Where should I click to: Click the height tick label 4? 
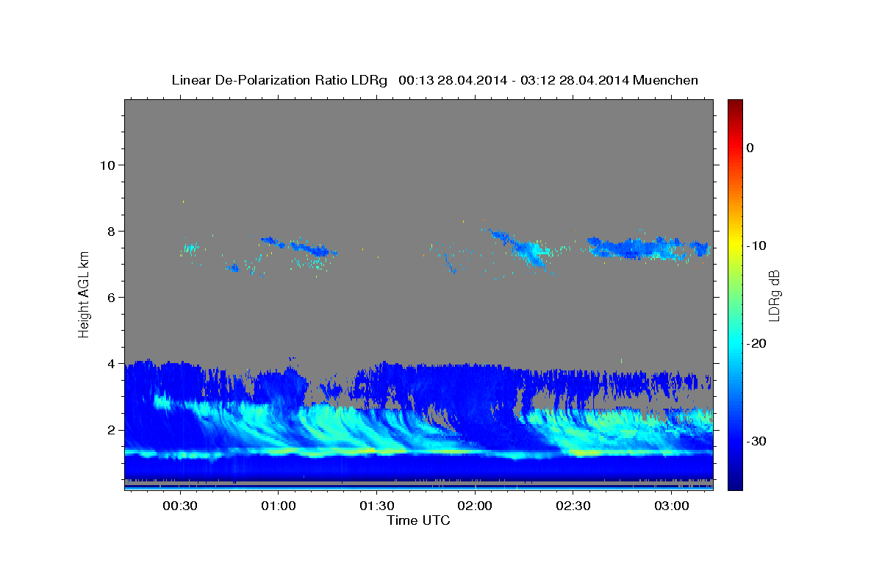tap(111, 363)
